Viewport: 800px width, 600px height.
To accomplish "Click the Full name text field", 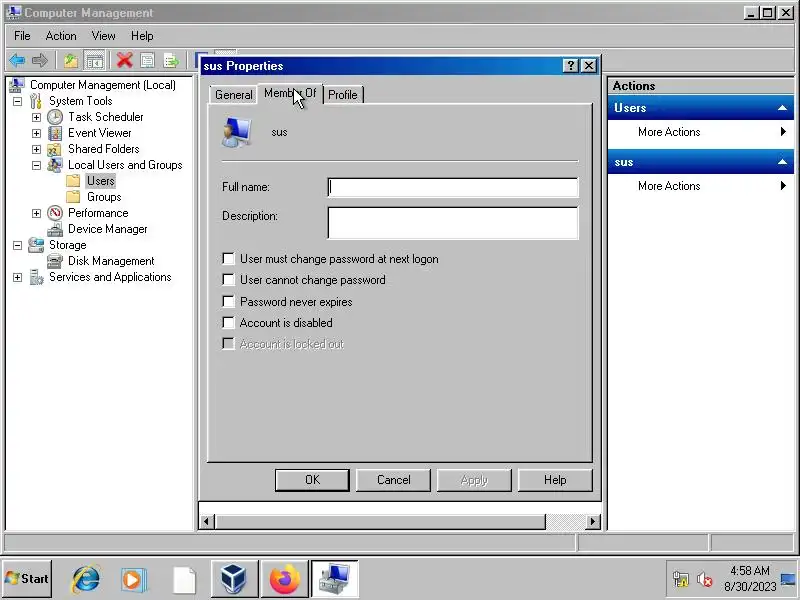I will (453, 187).
